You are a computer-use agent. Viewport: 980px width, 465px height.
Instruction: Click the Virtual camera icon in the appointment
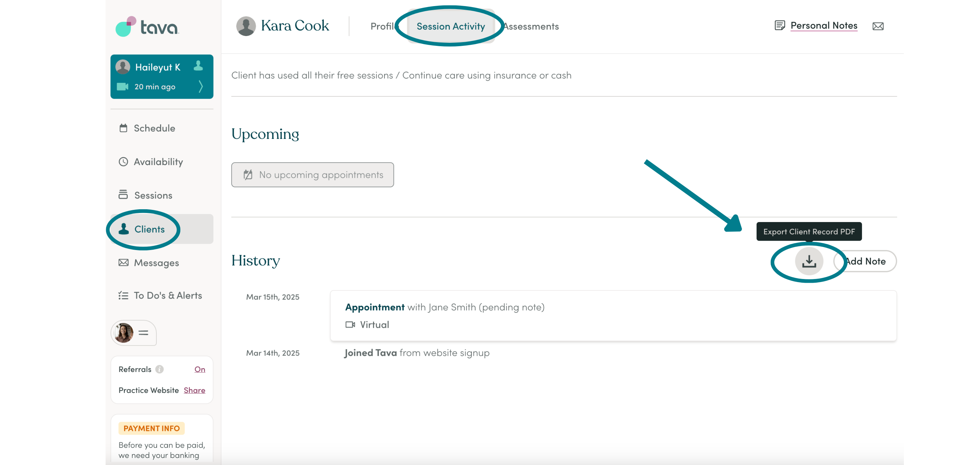(350, 324)
